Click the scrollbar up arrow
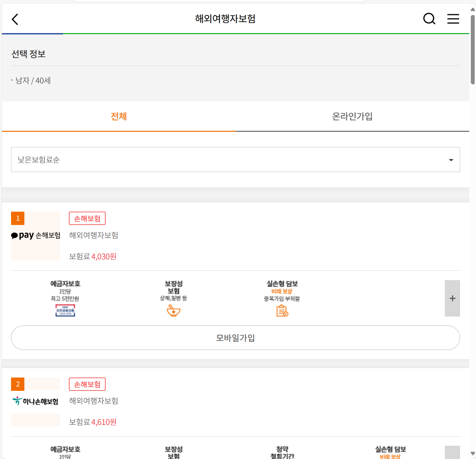The height and width of the screenshot is (459, 476). pos(473,9)
